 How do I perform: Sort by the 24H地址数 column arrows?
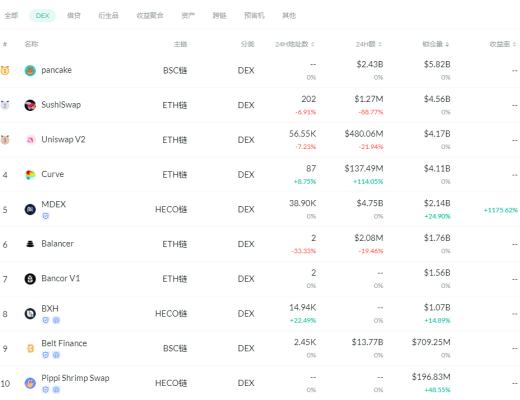coord(313,44)
